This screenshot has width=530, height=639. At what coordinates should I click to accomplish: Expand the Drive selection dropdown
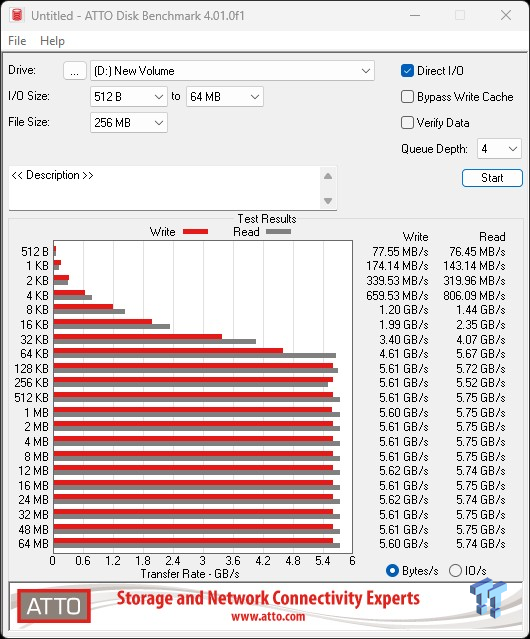232,71
